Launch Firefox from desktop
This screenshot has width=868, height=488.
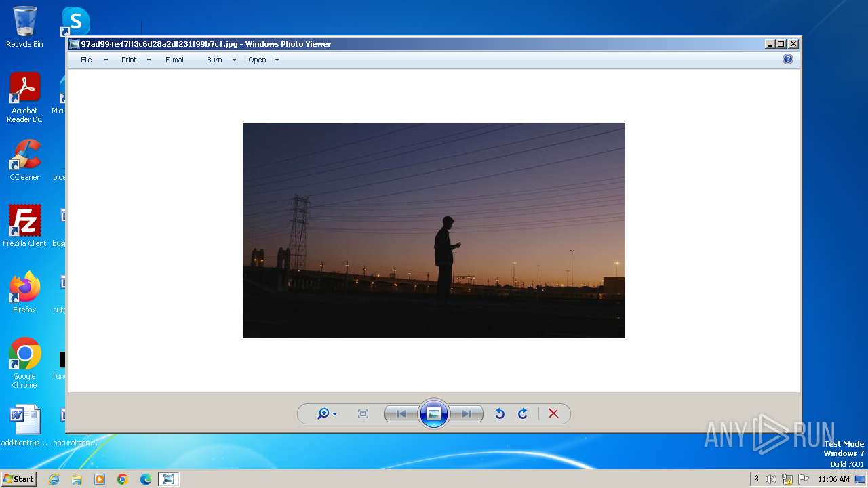click(x=24, y=292)
